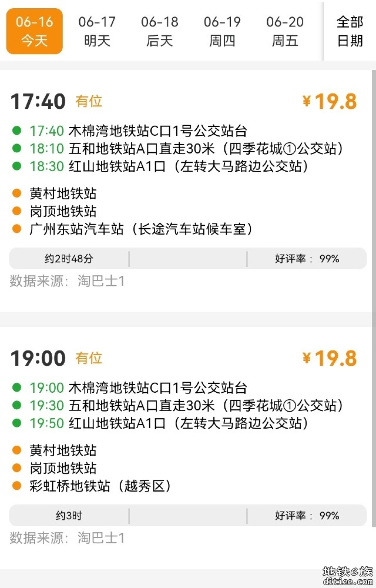
Task: Tap the orange dot beside 广州东站汽车站
Action: (x=17, y=229)
